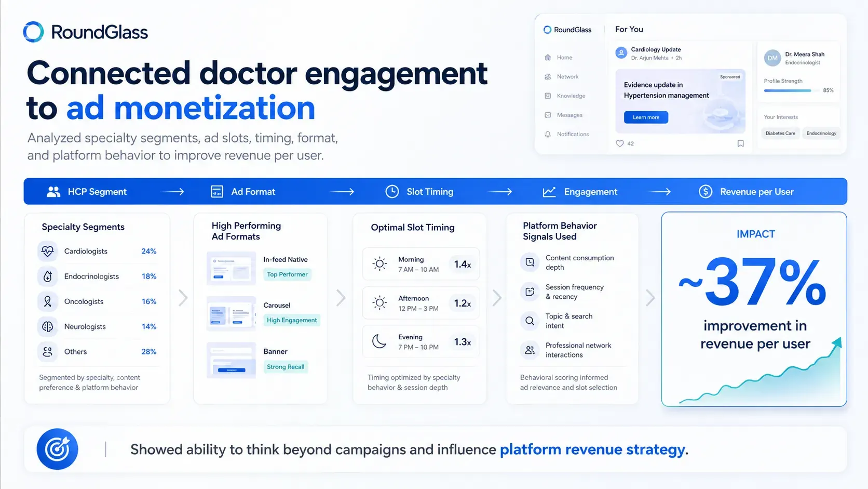Click the Knowledge book icon

click(548, 96)
